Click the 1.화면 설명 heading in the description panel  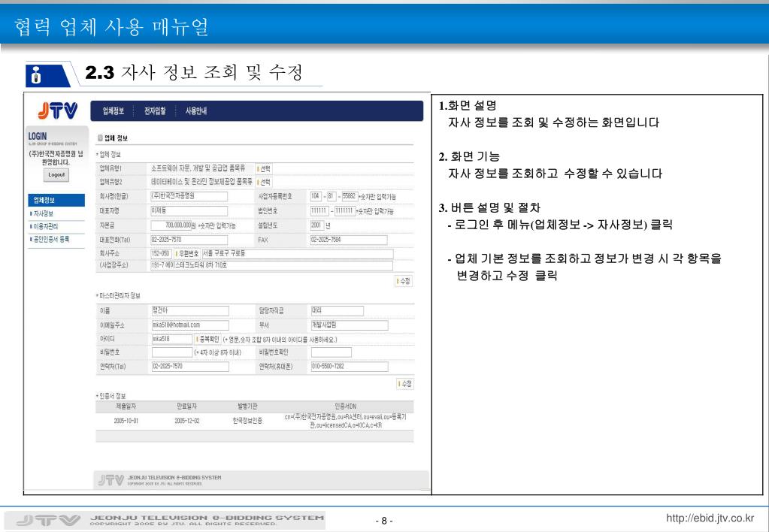click(468, 105)
